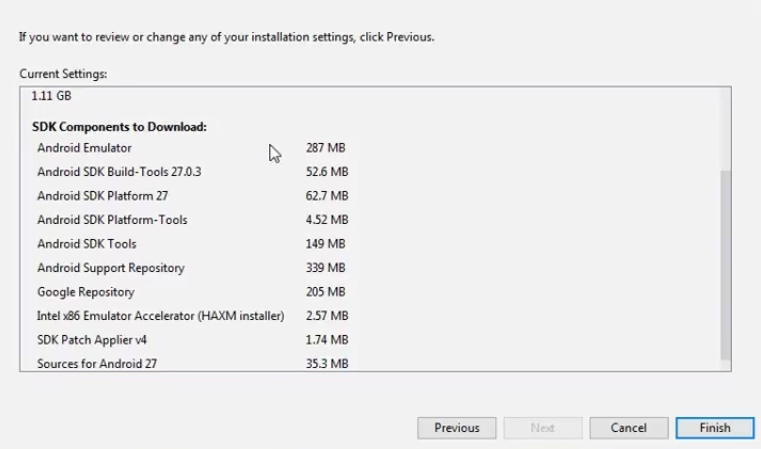Select the Sources for Android 27 entry
The width and height of the screenshot is (761, 449).
click(97, 364)
